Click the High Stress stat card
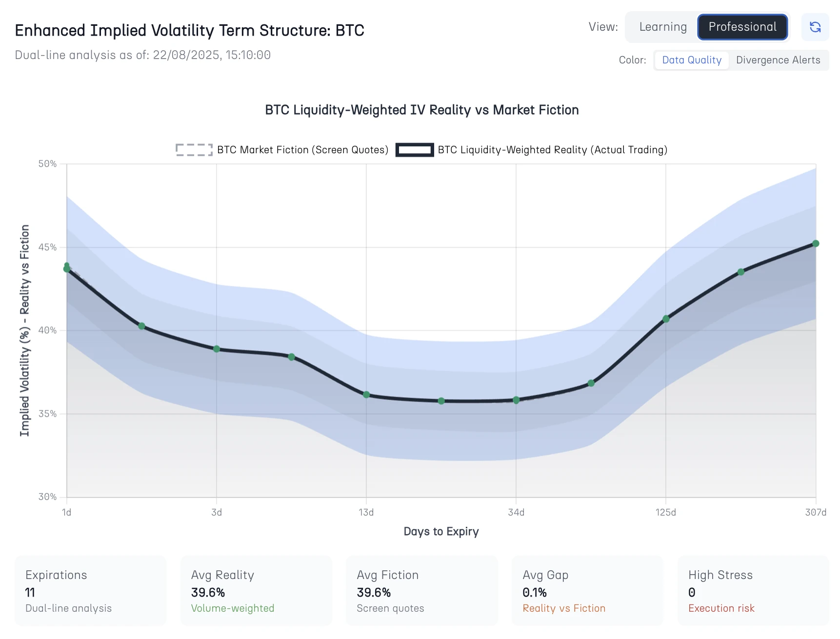This screenshot has height=639, width=840. coord(753,591)
